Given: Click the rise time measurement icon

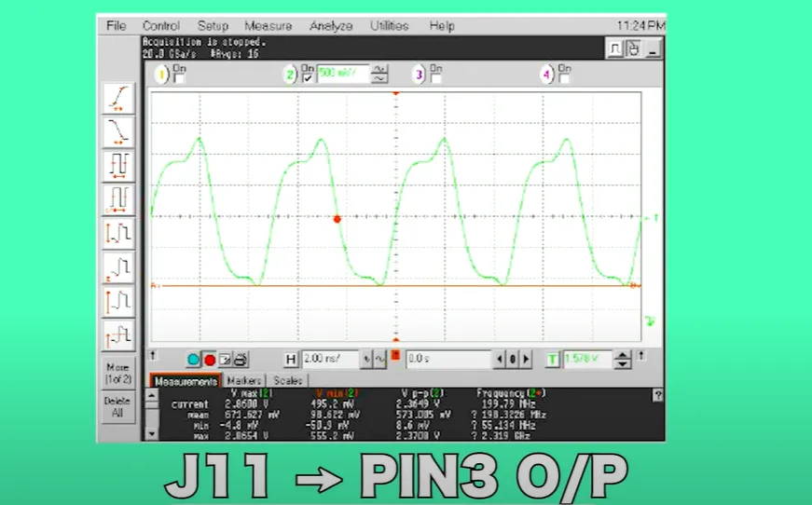Looking at the screenshot, I should [x=118, y=98].
